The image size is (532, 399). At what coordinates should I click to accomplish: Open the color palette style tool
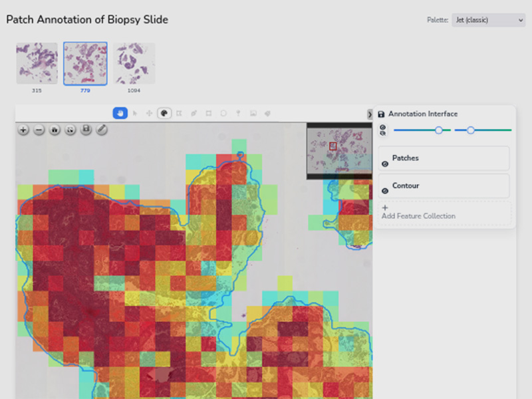pyautogui.click(x=164, y=114)
